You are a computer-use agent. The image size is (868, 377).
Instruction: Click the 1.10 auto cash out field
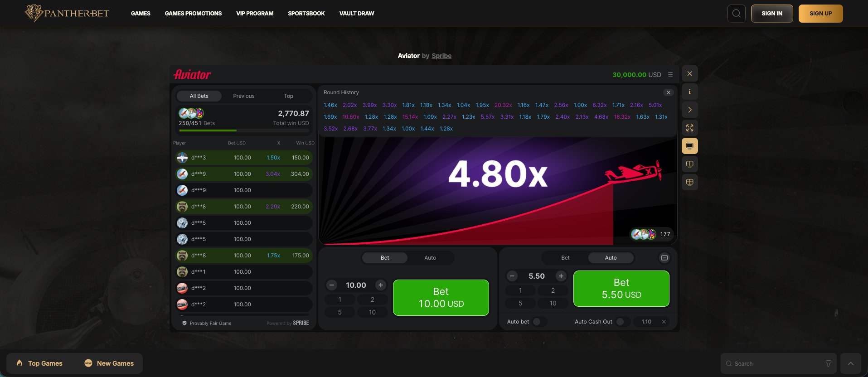[647, 322]
